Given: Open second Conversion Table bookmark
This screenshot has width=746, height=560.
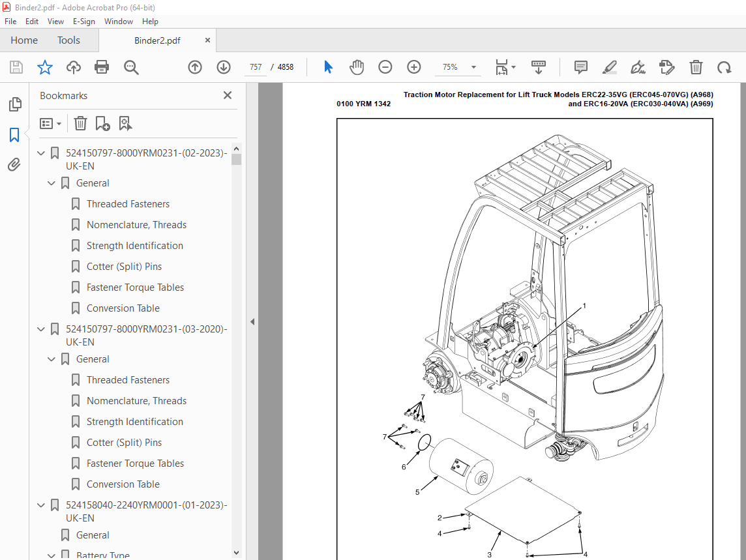Looking at the screenshot, I should click(123, 485).
